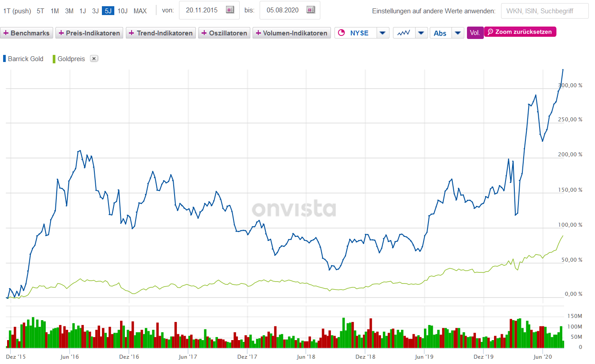The image size is (595, 364).
Task: Remove Goldpreis via its X icon
Action: click(x=93, y=58)
